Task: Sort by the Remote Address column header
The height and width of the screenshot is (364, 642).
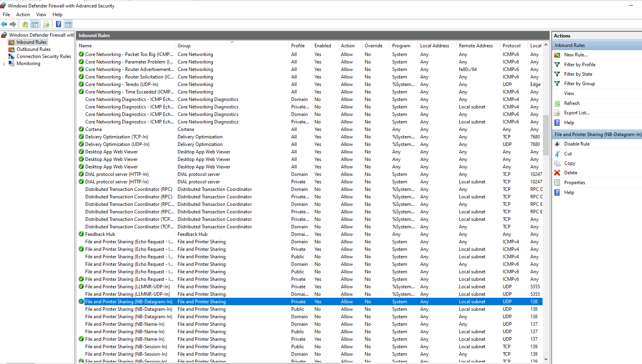Action: [x=478, y=46]
